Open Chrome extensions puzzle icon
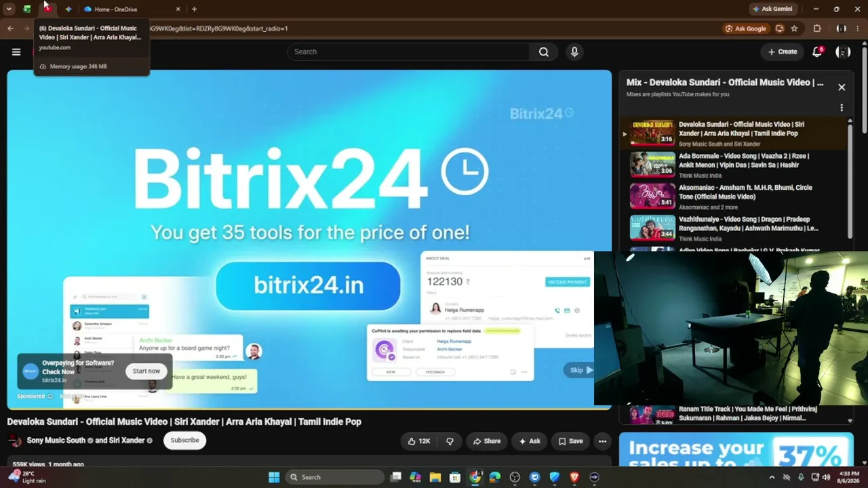Viewport: 868px width, 488px height. click(x=817, y=28)
